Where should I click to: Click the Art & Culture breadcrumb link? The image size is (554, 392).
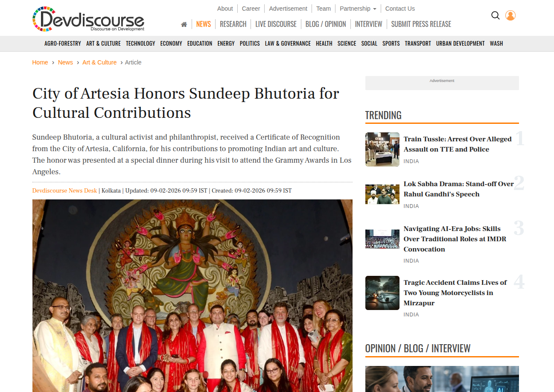click(x=99, y=62)
